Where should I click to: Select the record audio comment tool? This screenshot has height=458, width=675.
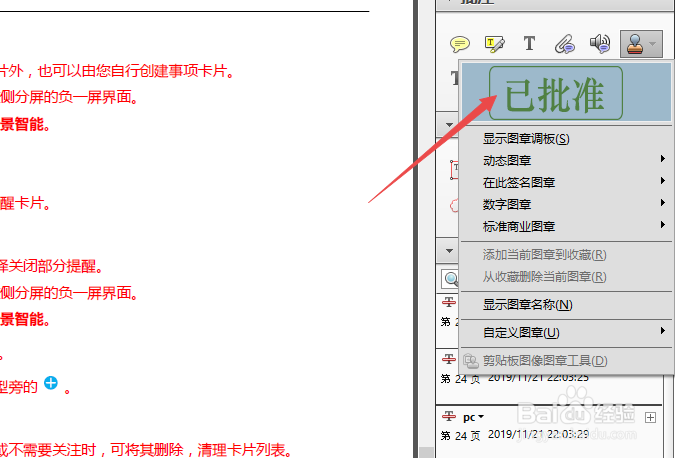click(600, 43)
